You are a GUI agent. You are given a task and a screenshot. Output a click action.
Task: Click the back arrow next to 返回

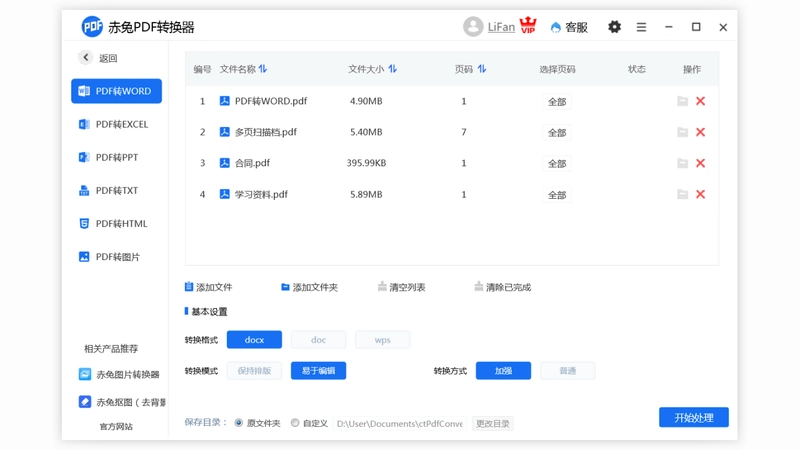click(x=86, y=57)
